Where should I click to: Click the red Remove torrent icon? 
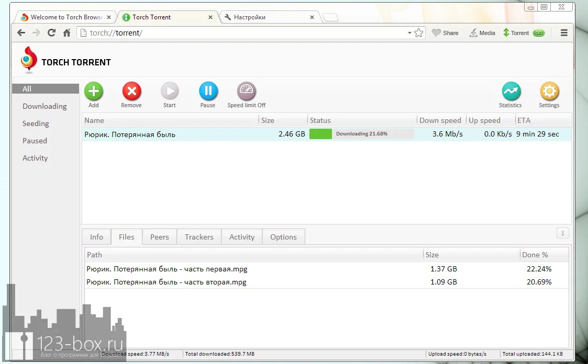point(131,91)
